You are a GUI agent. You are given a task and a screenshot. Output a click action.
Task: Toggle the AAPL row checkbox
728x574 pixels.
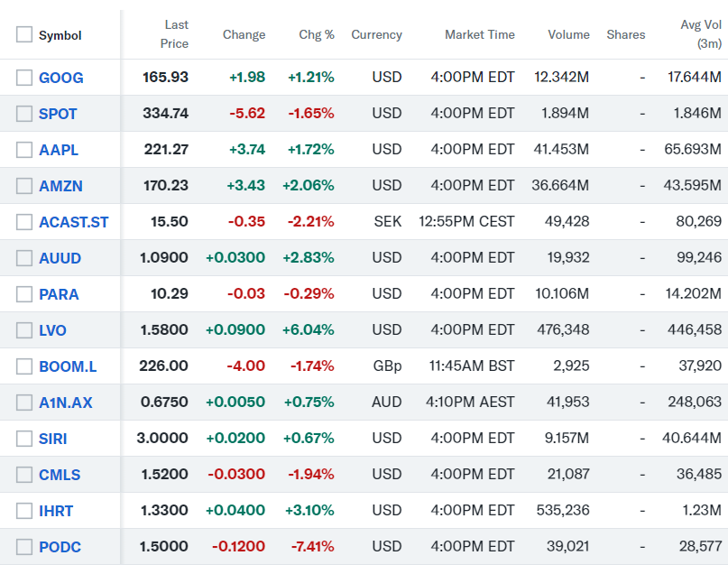click(23, 150)
